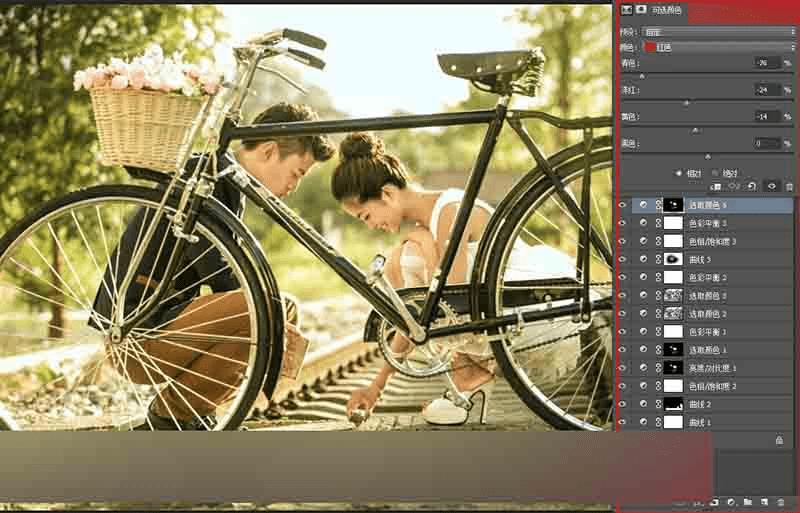Click the 青色 cyan slider handle
The height and width of the screenshot is (513, 800).
point(642,77)
